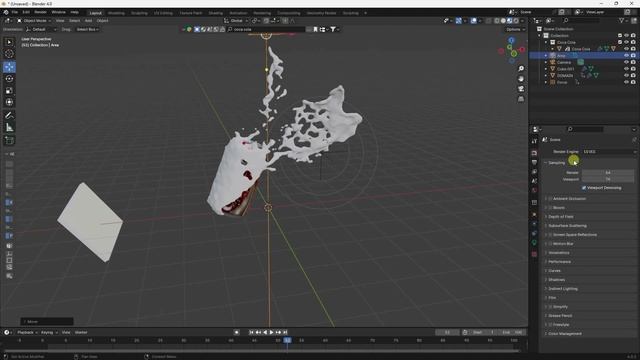Image resolution: width=640 pixels, height=360 pixels.
Task: Select the Annotate tool
Action: click(9, 116)
